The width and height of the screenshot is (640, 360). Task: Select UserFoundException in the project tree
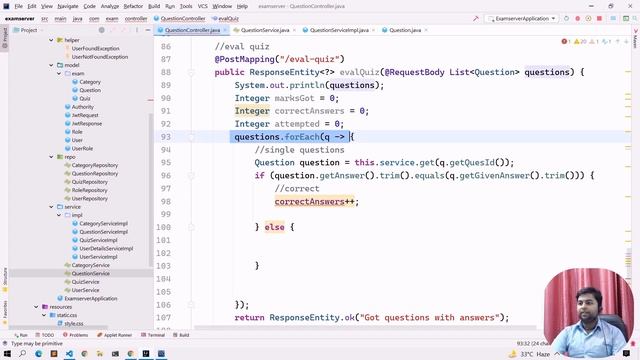coord(96,49)
